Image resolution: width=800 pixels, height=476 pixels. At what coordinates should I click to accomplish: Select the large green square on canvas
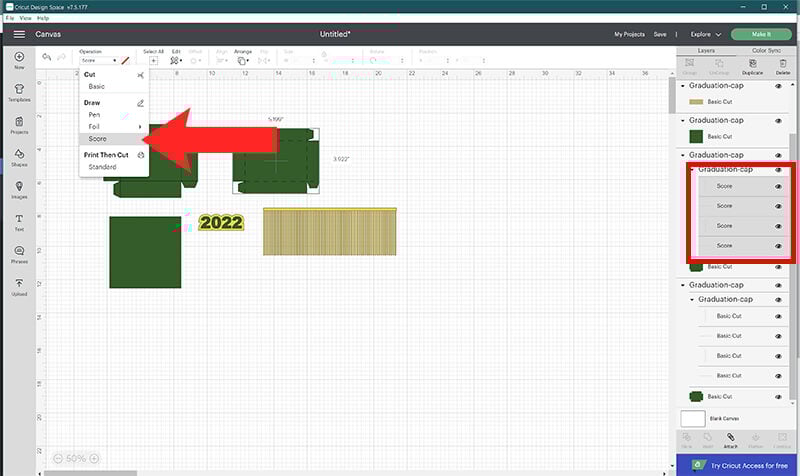[x=145, y=252]
